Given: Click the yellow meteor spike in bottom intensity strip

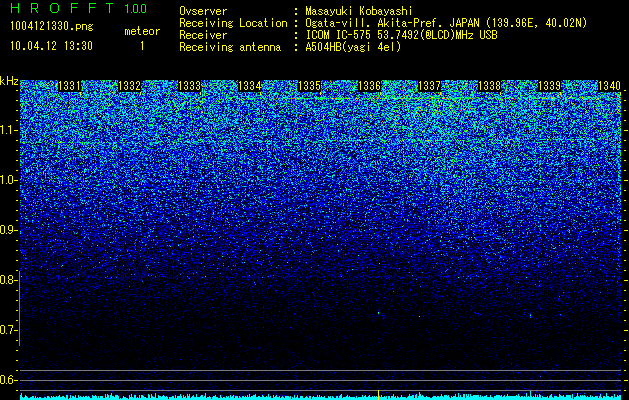Looking at the screenshot, I should point(378,394).
